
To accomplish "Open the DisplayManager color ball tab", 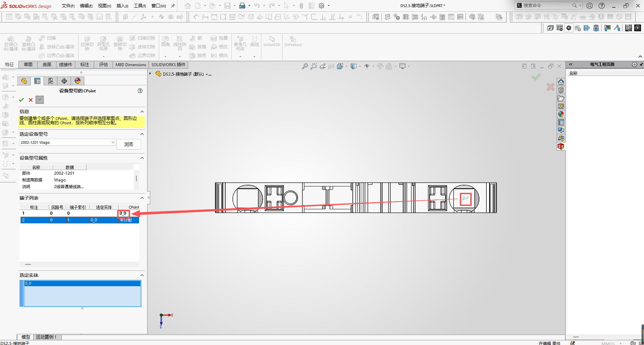I will (x=78, y=81).
